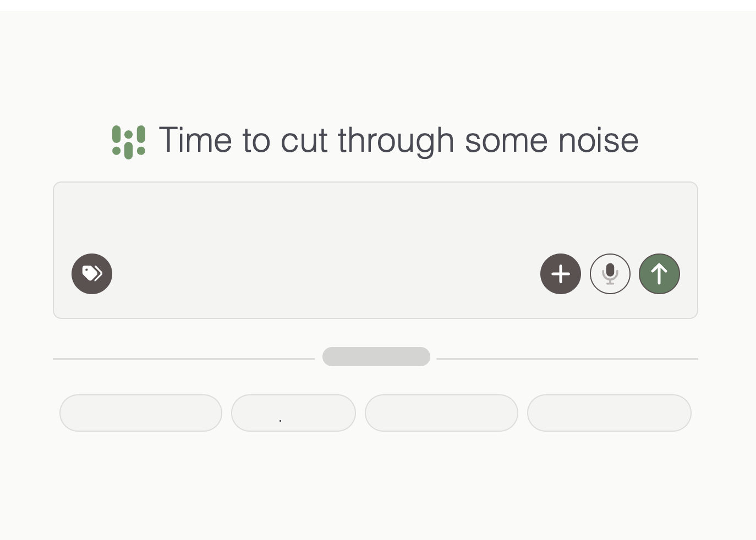Click the word "through" in the heading

pyautogui.click(x=396, y=140)
